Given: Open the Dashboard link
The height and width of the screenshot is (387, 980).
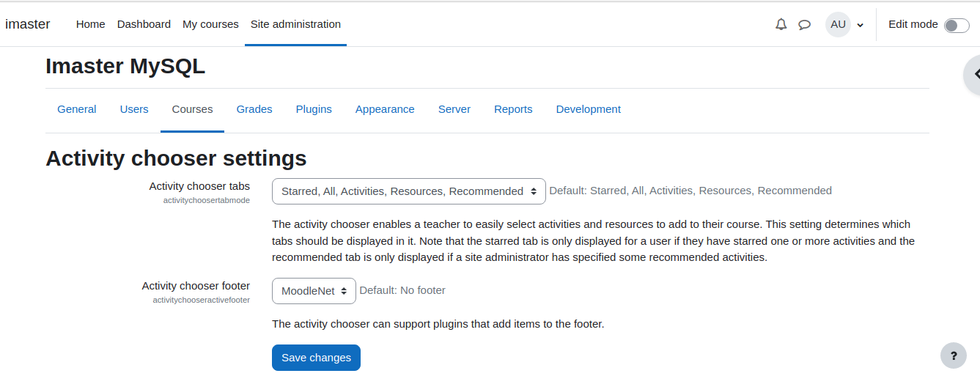Looking at the screenshot, I should pyautogui.click(x=144, y=24).
